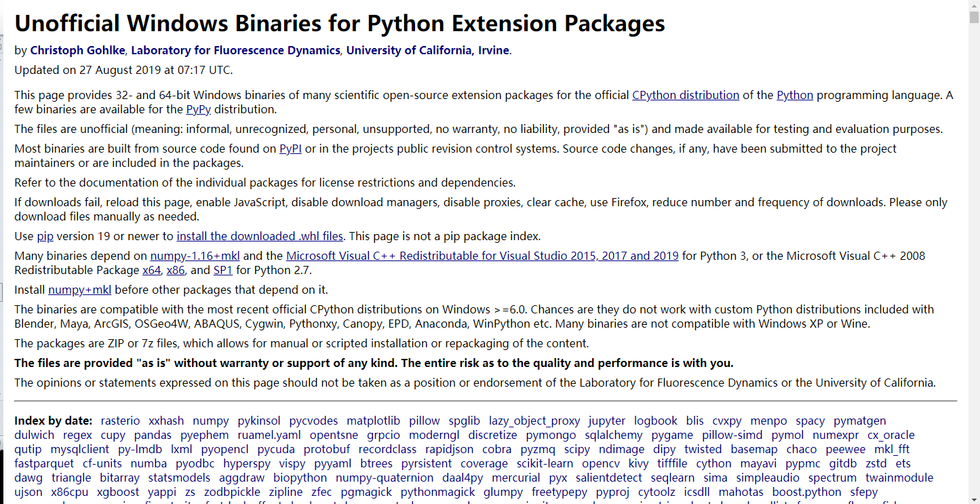The image size is (980, 504).
Task: Jump to lxml package
Action: click(x=182, y=449)
